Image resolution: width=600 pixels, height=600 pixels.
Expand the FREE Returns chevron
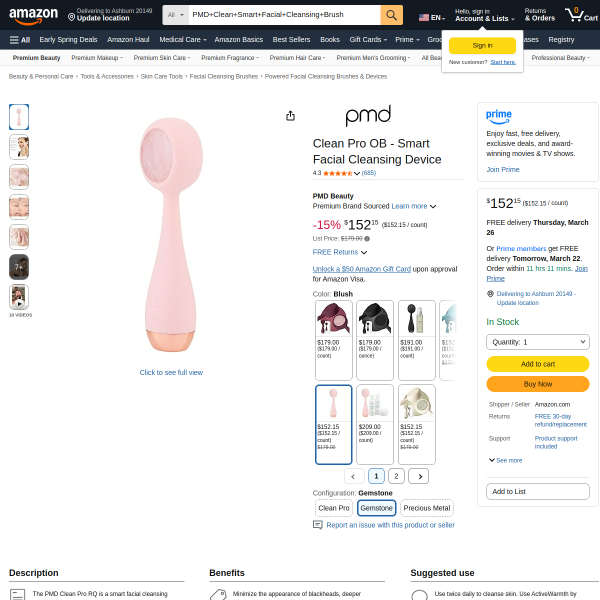364,253
